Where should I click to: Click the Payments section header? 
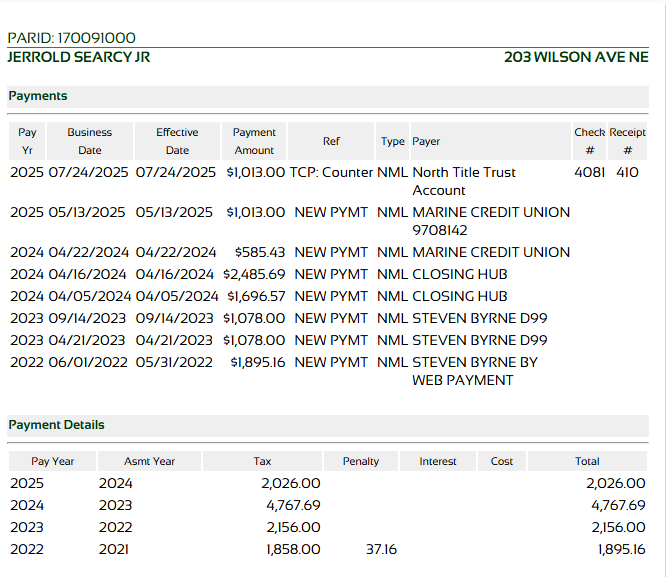coord(38,96)
